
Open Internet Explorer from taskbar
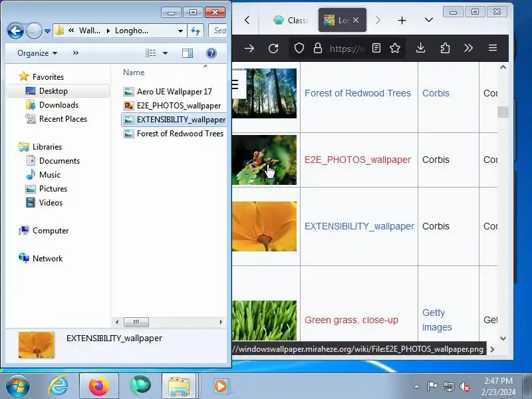click(58, 386)
